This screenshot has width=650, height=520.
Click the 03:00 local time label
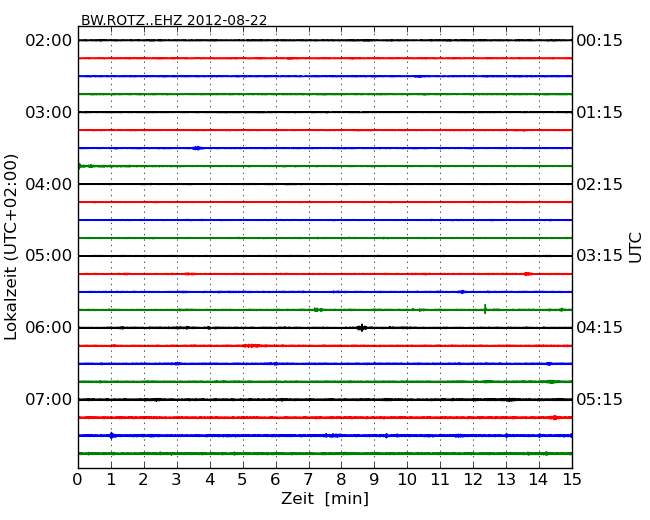(49, 112)
